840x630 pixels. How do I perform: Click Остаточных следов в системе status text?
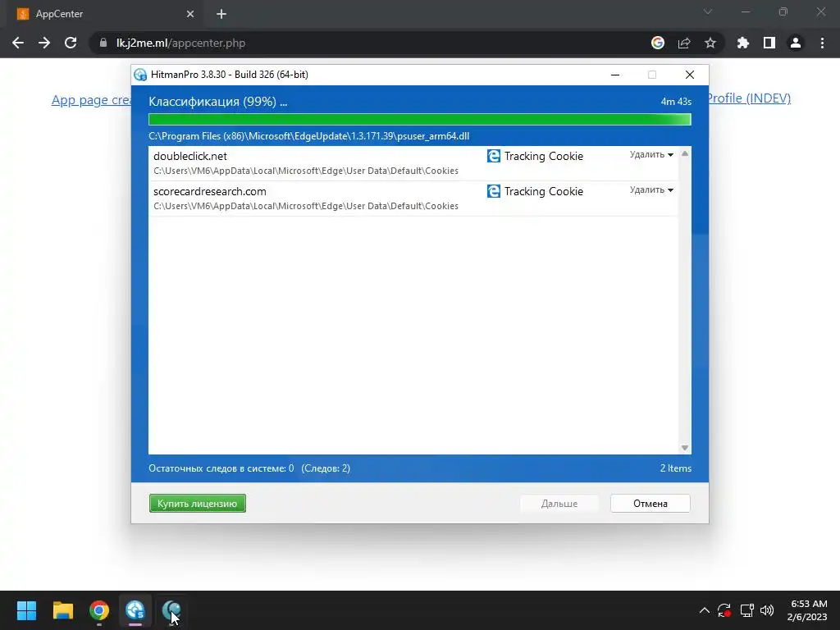221,468
